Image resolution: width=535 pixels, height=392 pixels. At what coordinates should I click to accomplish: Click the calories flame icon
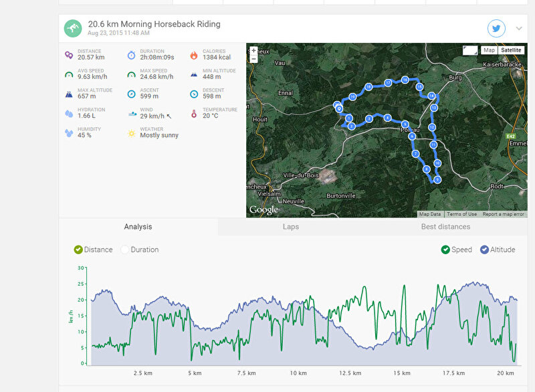(x=194, y=55)
